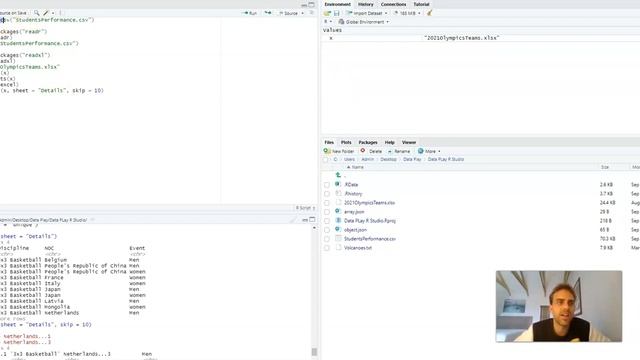Maximize the console pane
The image size is (640, 360).
tap(312, 220)
